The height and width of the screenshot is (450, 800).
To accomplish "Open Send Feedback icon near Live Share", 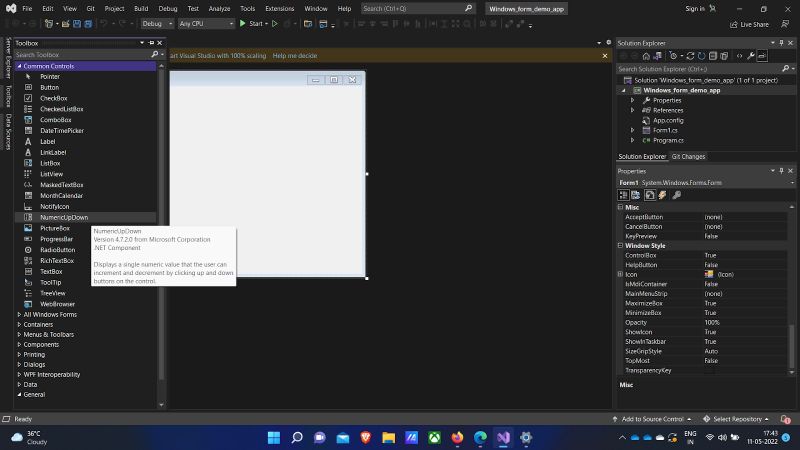I will point(785,24).
